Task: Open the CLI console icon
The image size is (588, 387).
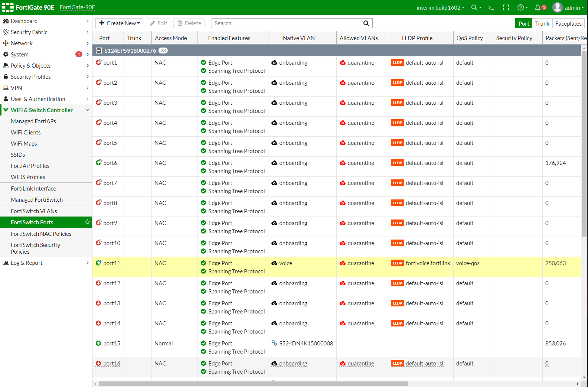Action: (491, 7)
